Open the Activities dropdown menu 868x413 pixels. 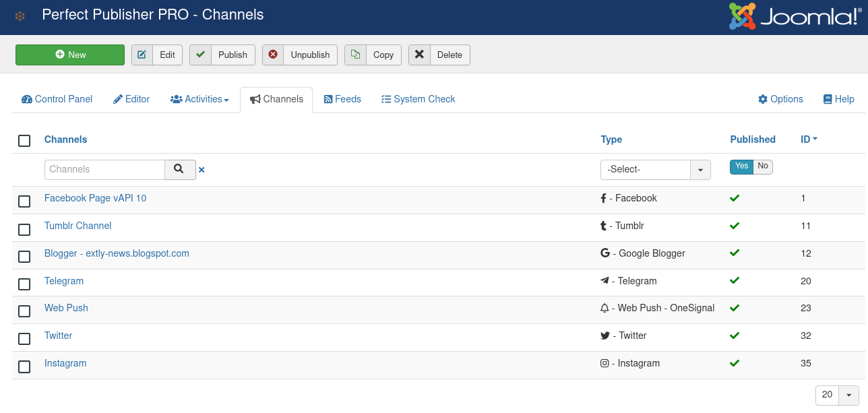199,99
